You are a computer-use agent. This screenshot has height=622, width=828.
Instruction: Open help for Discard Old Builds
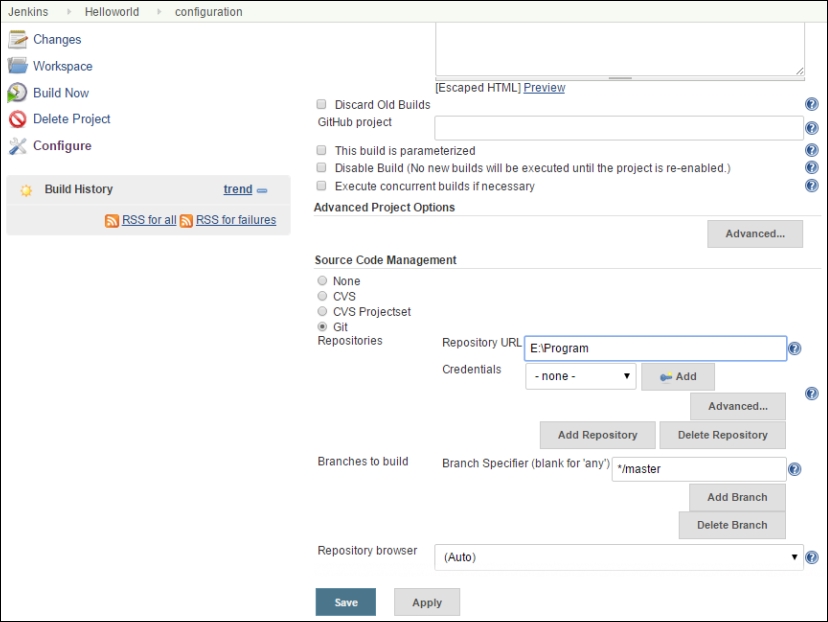[812, 104]
